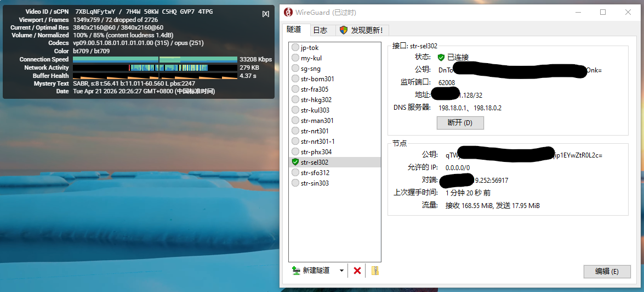The image size is (644, 292).
Task: Click status circle icon for sg-sng
Action: pos(295,68)
